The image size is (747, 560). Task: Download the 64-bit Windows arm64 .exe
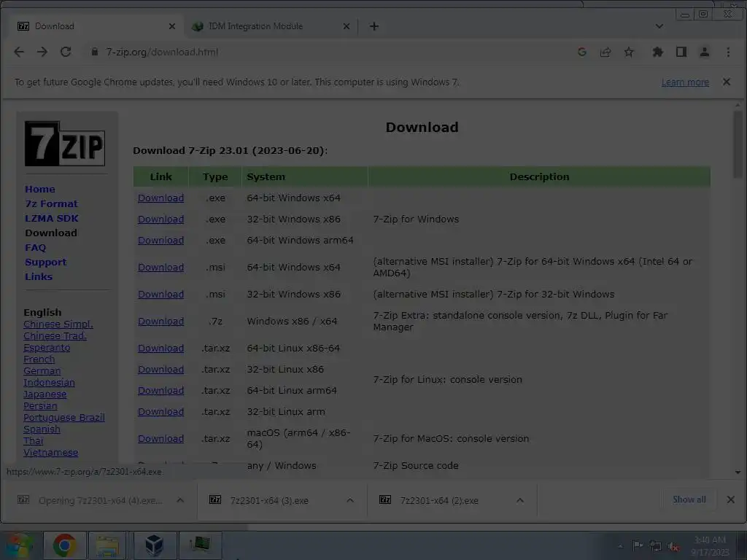[161, 241]
